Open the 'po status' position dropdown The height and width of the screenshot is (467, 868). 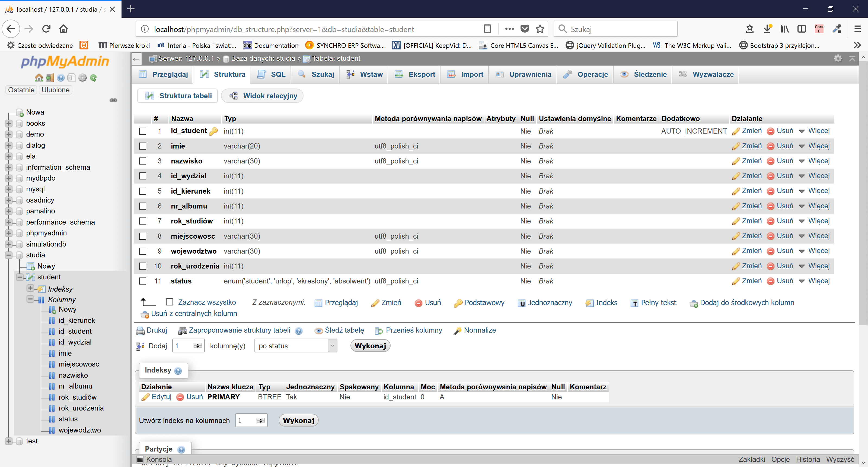pyautogui.click(x=295, y=346)
